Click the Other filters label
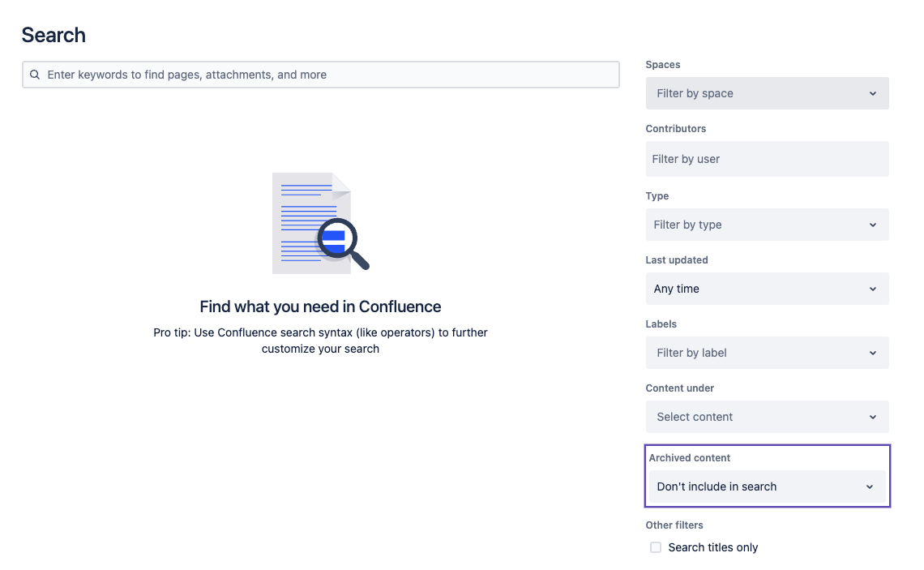The height and width of the screenshot is (570, 924). pyautogui.click(x=674, y=525)
